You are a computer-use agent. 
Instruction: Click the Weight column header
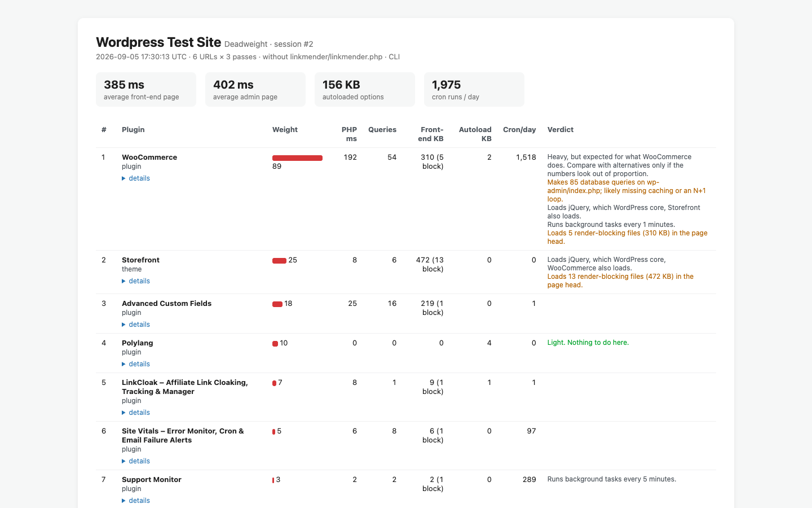[x=285, y=130]
